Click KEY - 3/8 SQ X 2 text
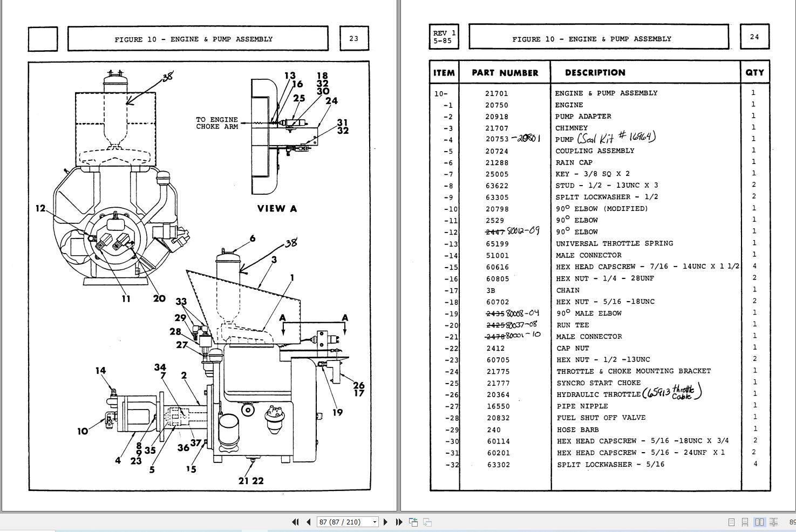Image resolution: width=796 pixels, height=532 pixels. (x=593, y=174)
